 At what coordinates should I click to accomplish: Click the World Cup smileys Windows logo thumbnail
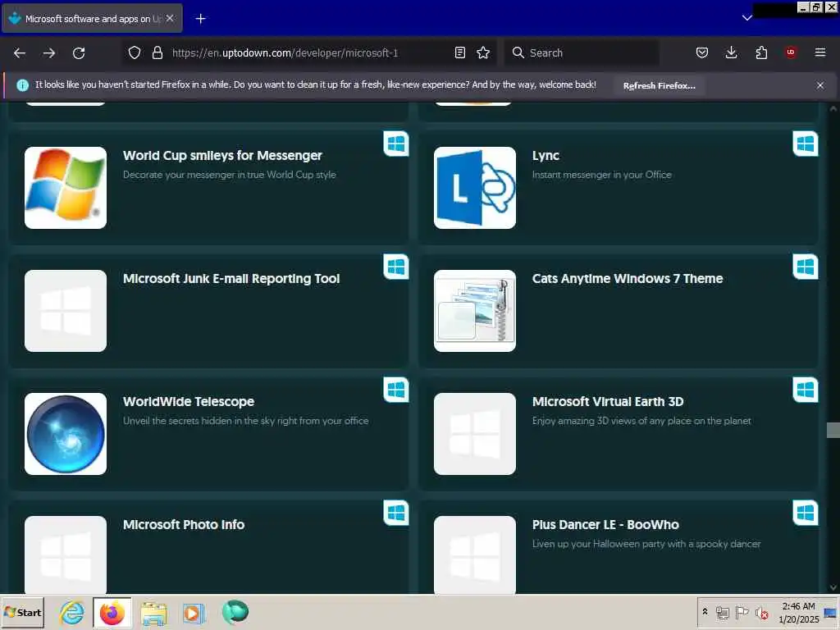click(x=66, y=188)
